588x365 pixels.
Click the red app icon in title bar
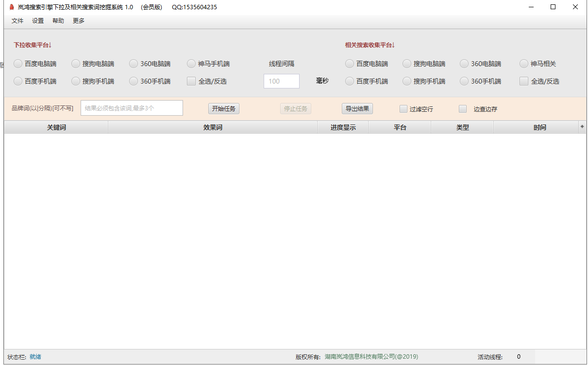click(11, 7)
